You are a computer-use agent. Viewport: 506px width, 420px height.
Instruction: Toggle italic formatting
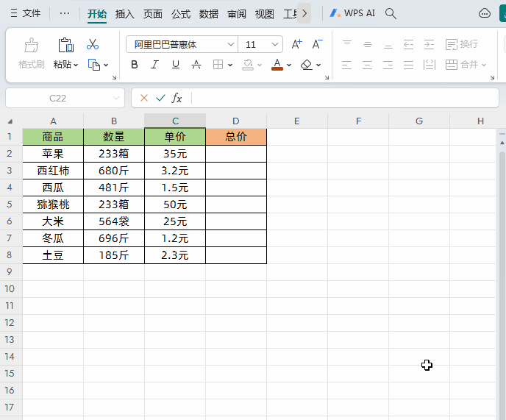155,65
